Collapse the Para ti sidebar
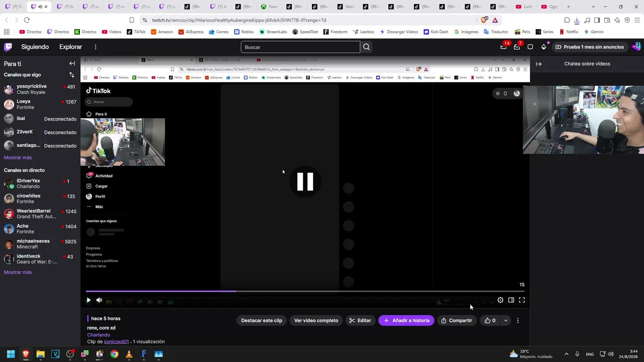Viewport: 644px width, 362px height. [x=72, y=64]
